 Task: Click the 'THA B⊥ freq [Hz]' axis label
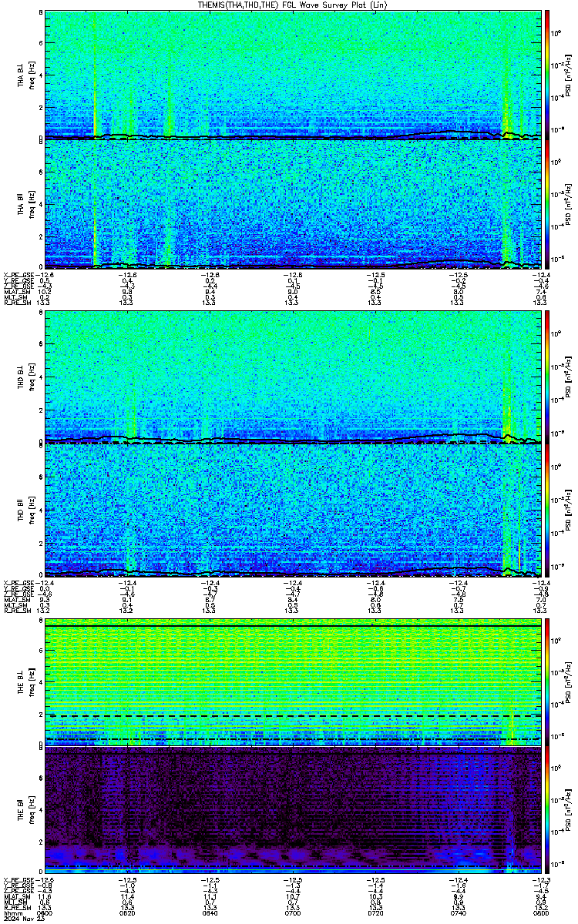tap(25, 75)
